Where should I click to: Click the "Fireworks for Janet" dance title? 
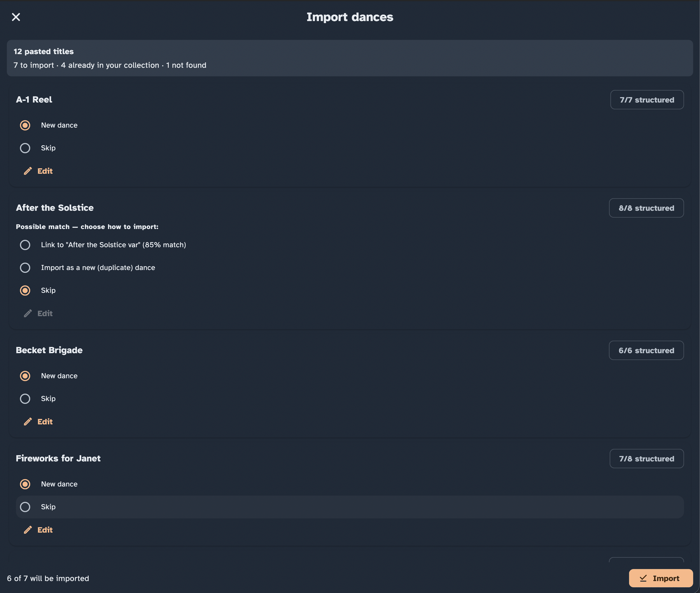[x=58, y=458]
